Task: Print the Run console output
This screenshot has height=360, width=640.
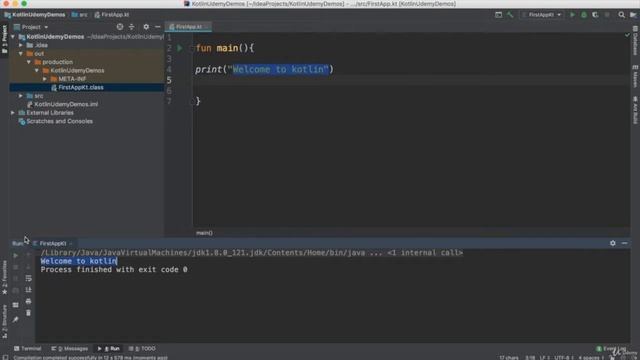Action: pos(28,301)
